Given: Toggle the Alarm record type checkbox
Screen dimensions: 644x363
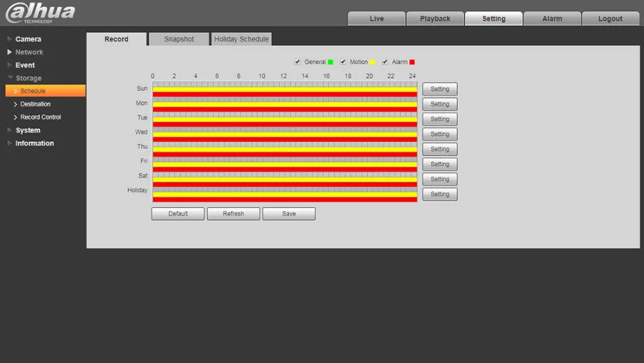Looking at the screenshot, I should [385, 62].
